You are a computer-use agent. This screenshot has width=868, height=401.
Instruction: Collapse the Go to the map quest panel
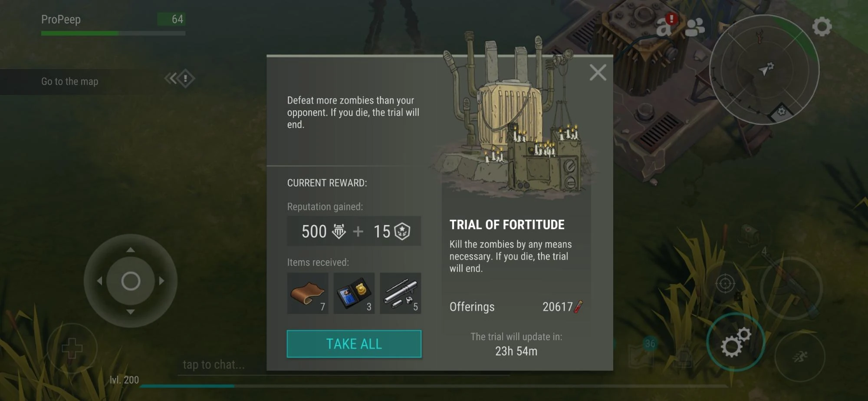(x=180, y=79)
